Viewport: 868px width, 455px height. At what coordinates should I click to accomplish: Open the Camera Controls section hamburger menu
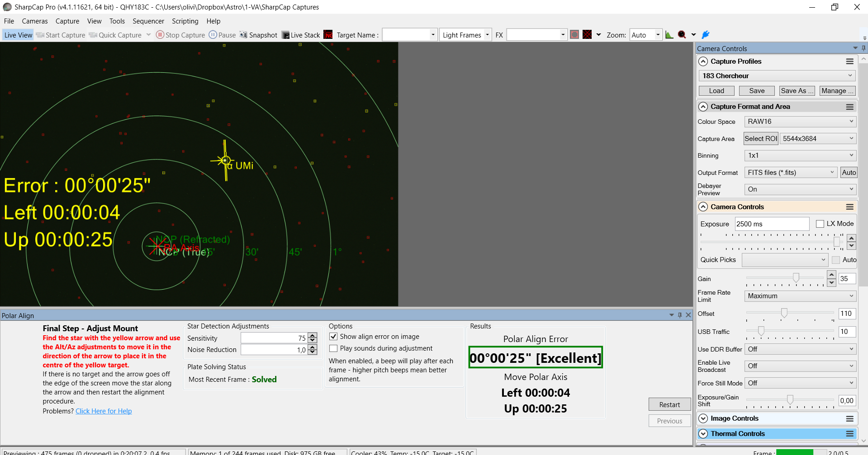pos(850,207)
